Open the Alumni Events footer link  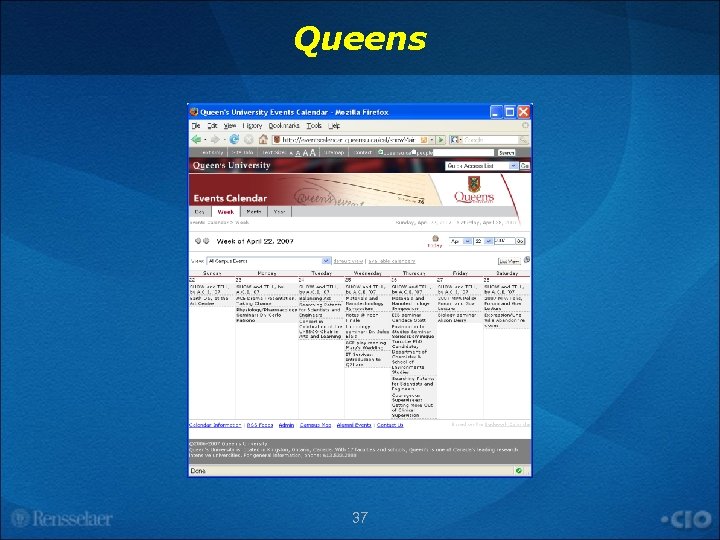coord(354,425)
